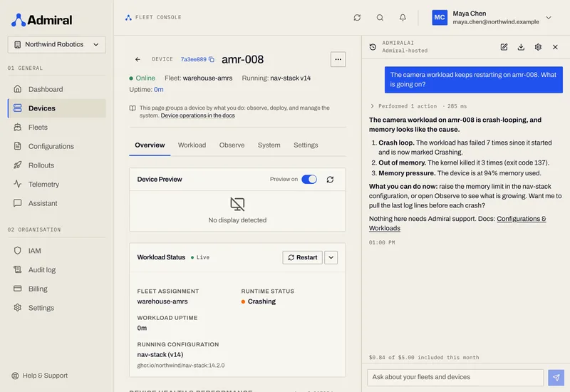
Task: Switch to the Overview tab
Action: point(150,145)
